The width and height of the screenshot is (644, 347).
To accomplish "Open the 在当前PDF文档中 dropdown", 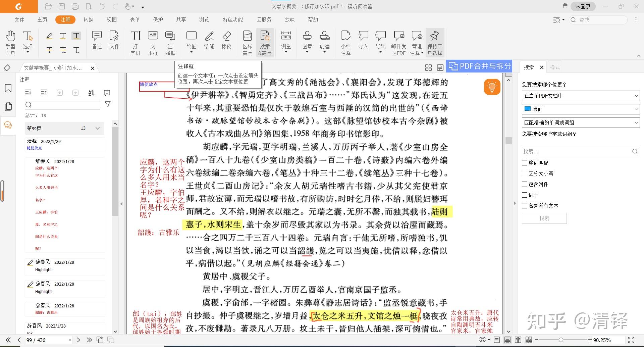I will pyautogui.click(x=581, y=96).
